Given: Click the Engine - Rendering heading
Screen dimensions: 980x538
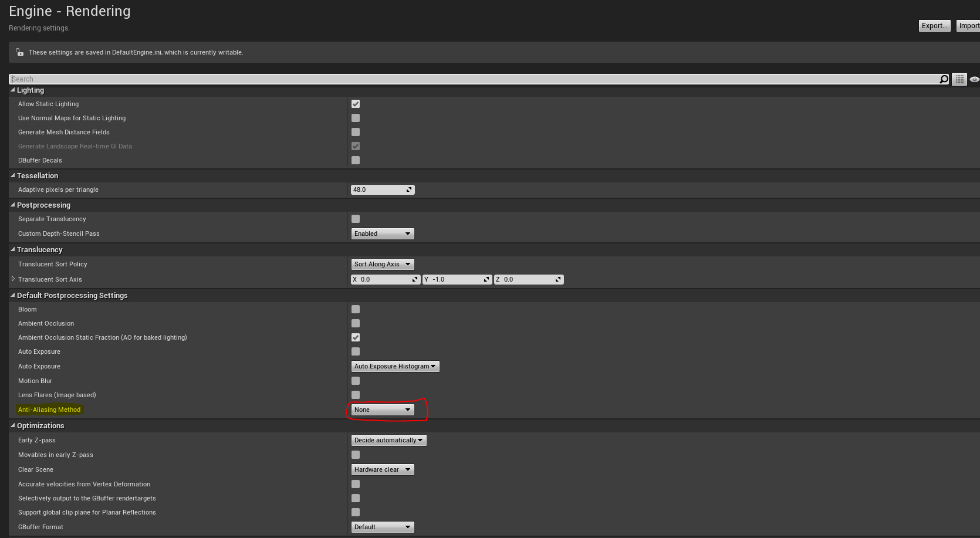Looking at the screenshot, I should 70,11.
